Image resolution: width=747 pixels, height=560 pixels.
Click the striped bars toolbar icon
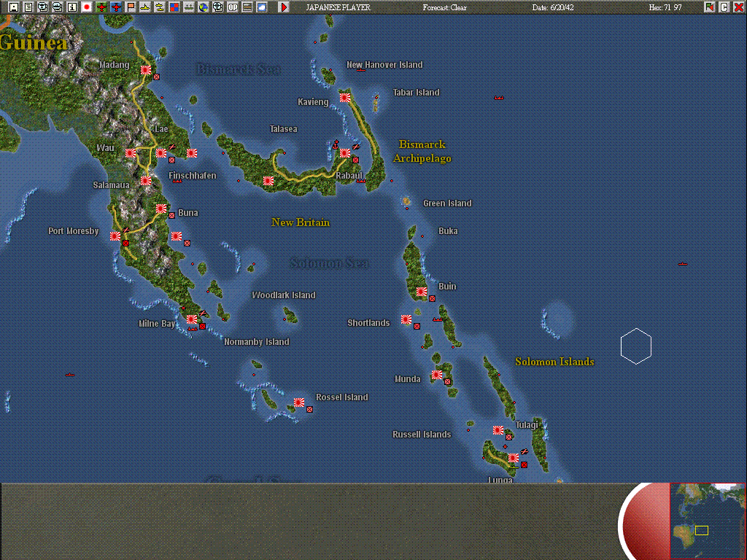247,7
